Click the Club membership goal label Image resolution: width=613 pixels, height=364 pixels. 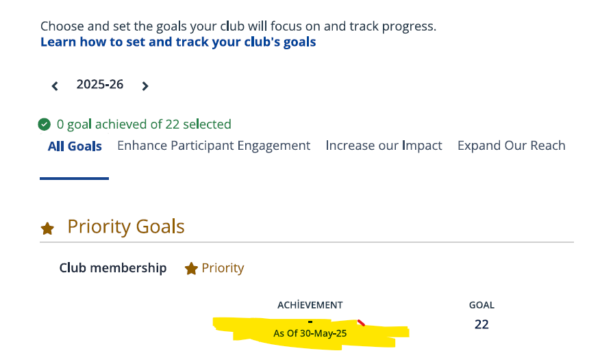click(x=113, y=268)
